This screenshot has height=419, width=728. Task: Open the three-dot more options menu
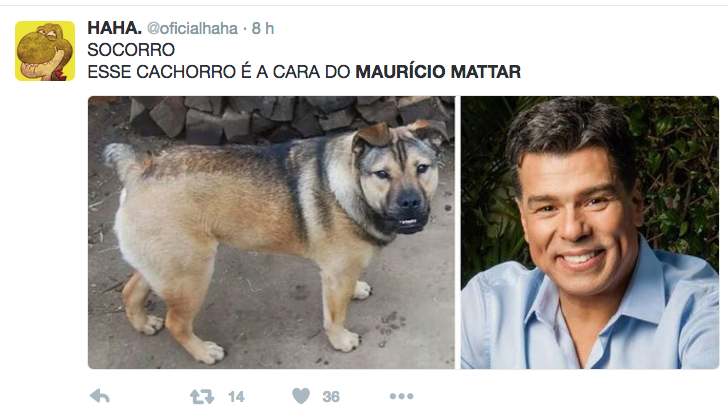point(402,396)
